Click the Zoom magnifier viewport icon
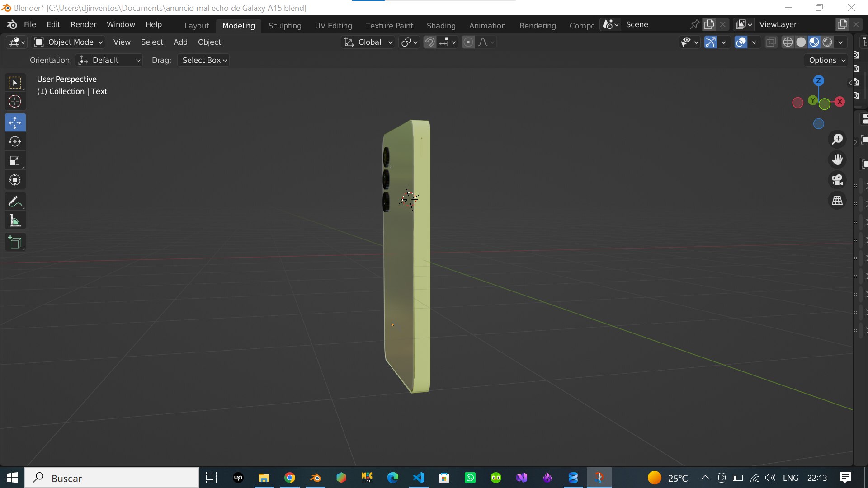 pos(837,139)
